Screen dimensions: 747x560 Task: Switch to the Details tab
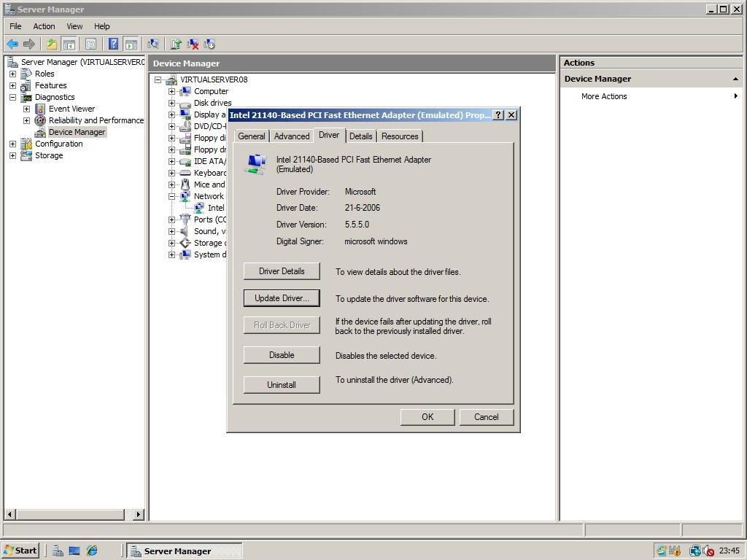[360, 136]
